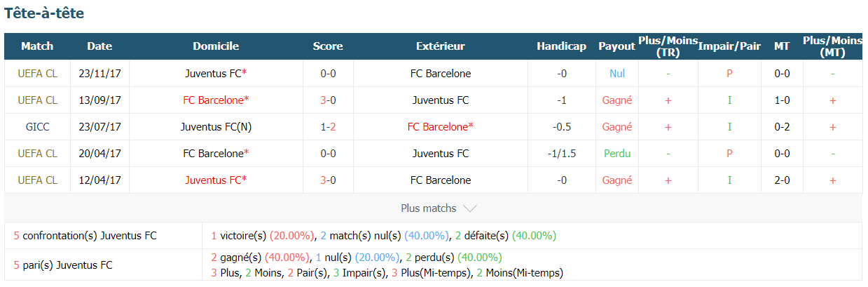Open FC Barcelone home team on 13/09/17
The height and width of the screenshot is (287, 868).
coord(216,100)
